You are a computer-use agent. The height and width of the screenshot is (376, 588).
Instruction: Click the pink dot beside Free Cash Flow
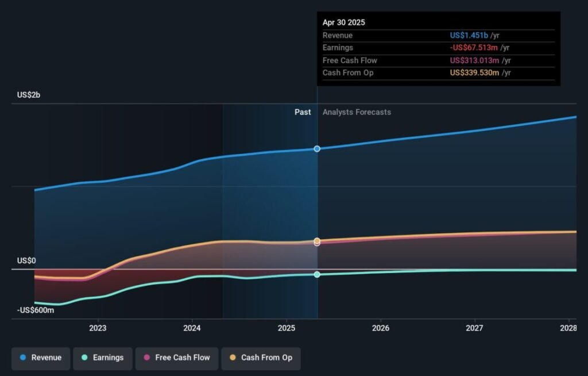coord(147,358)
